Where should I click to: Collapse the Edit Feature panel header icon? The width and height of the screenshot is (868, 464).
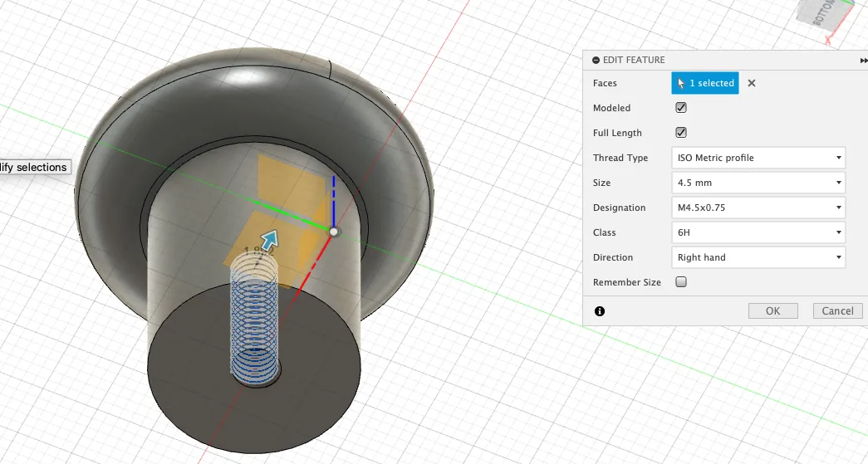pyautogui.click(x=596, y=61)
